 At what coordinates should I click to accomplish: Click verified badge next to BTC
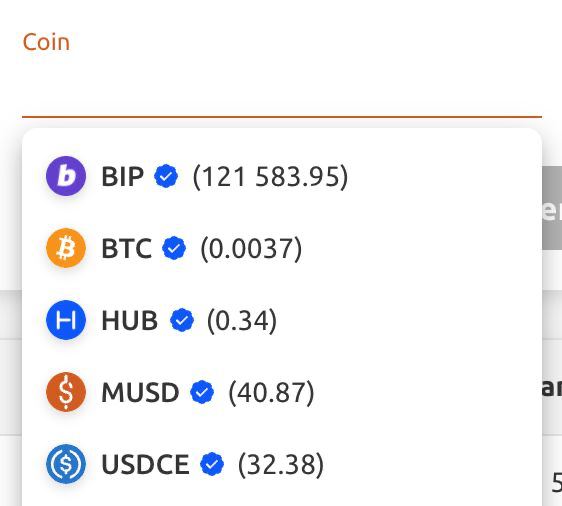(174, 248)
